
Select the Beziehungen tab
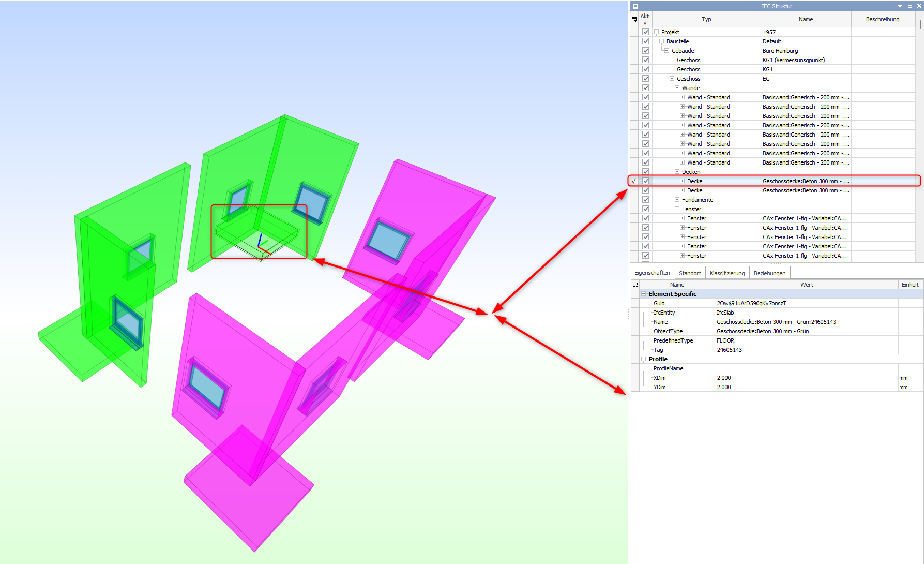click(x=769, y=273)
